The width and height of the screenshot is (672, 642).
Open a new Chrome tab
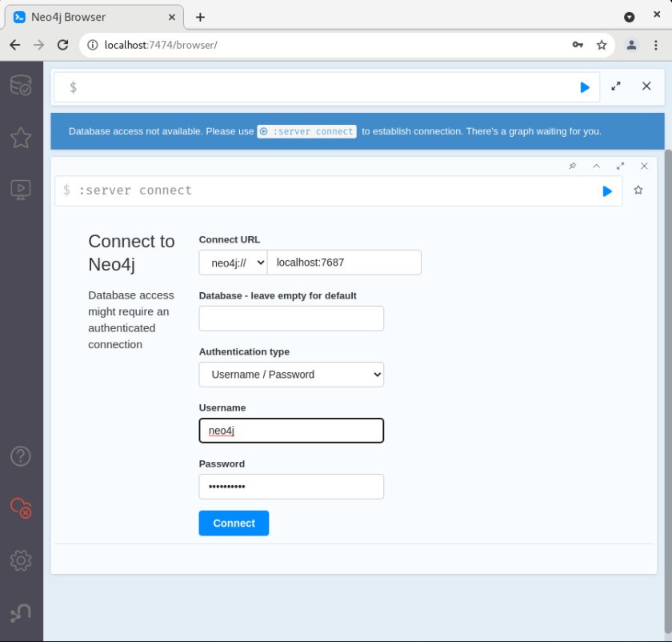(x=200, y=17)
